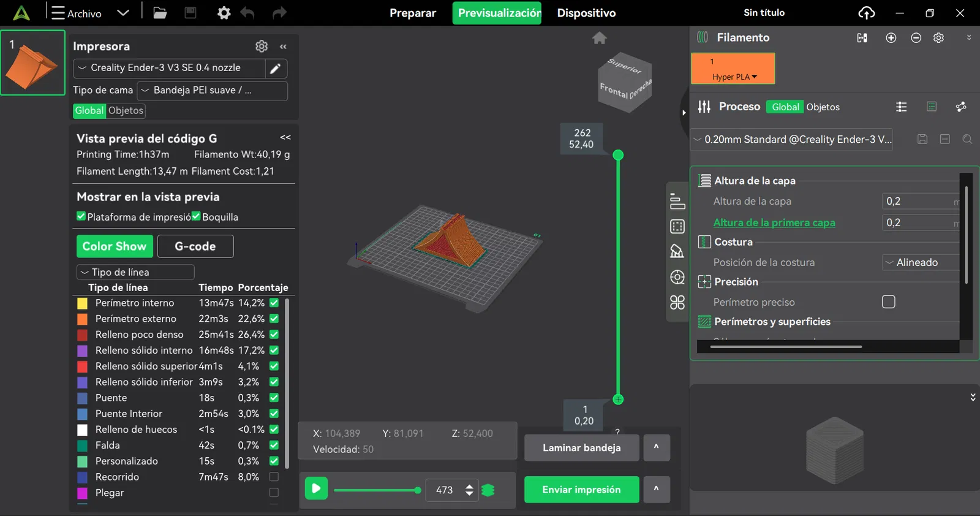Click the cloud upload icon
Image resolution: width=980 pixels, height=516 pixels.
pos(867,13)
